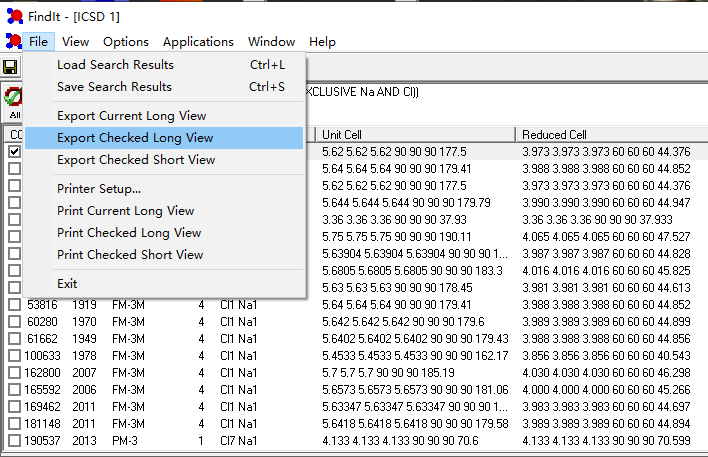This screenshot has width=708, height=457.
Task: Click space group PM-3 in row 190537
Action: click(125, 441)
